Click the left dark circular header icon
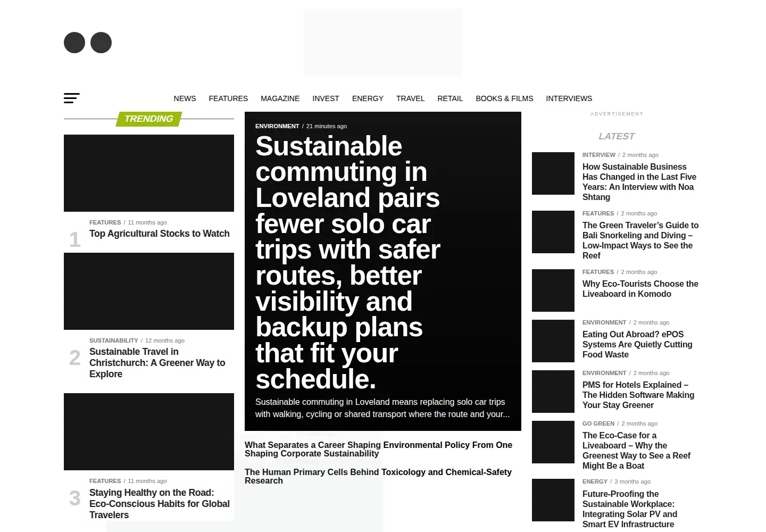 74,43
